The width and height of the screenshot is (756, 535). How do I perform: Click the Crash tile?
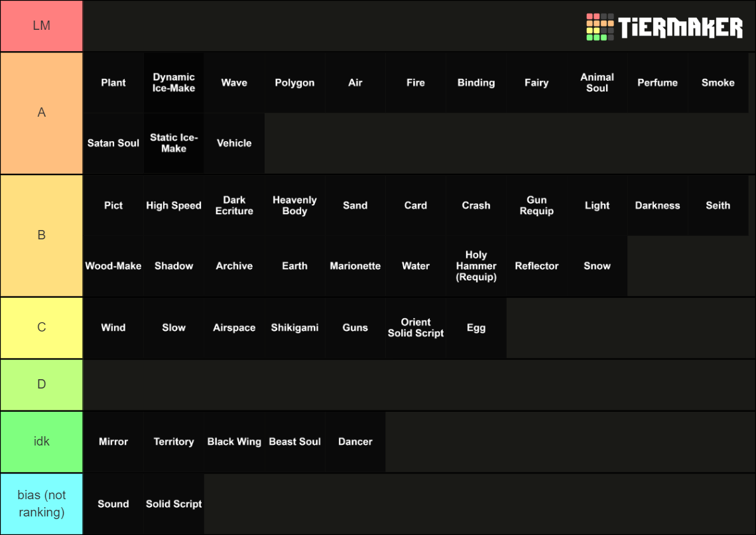[x=476, y=206]
